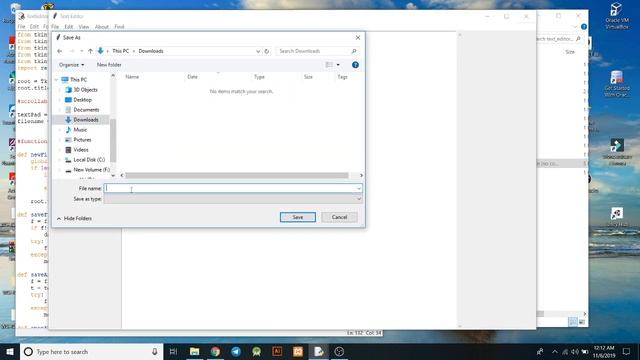Viewport: 640px width, 360px height.
Task: Open Oracle VM VirtualBox desktop icon
Action: 617,16
